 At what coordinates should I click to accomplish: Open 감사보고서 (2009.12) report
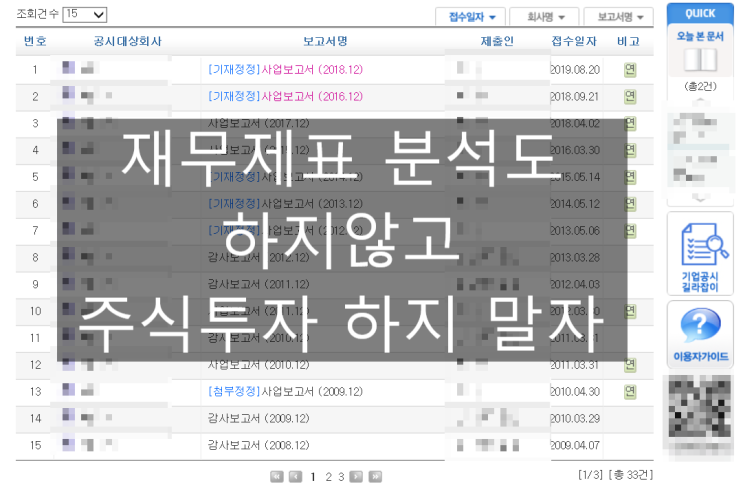[x=259, y=419]
